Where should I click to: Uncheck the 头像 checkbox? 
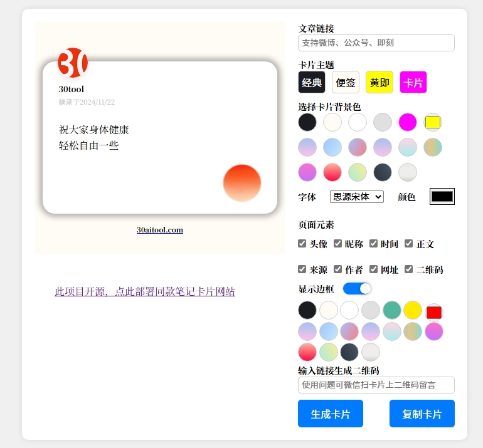302,243
